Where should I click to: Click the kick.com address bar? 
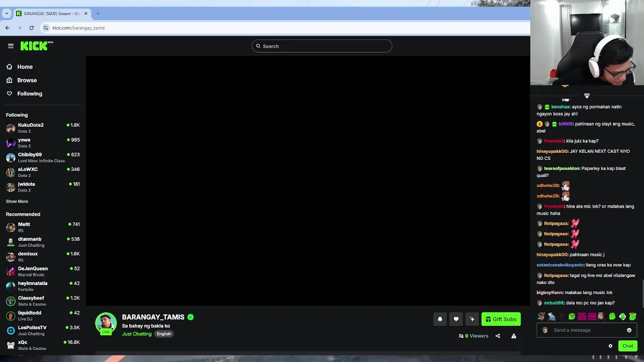(x=282, y=28)
